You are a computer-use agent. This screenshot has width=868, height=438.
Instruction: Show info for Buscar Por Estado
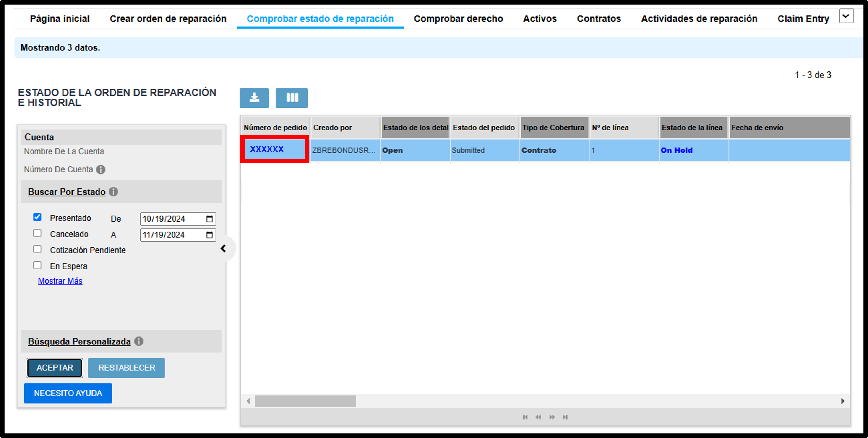pos(114,192)
